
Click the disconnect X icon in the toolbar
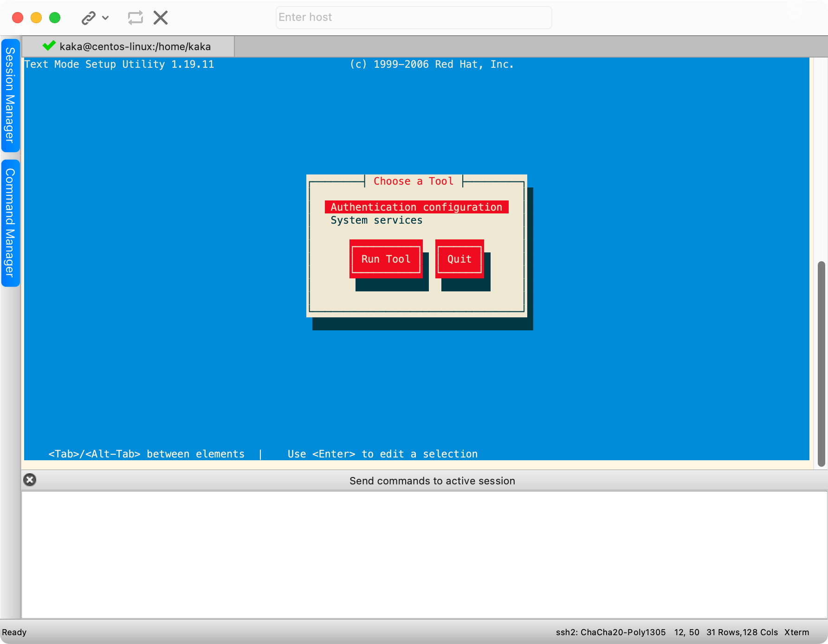point(161,18)
